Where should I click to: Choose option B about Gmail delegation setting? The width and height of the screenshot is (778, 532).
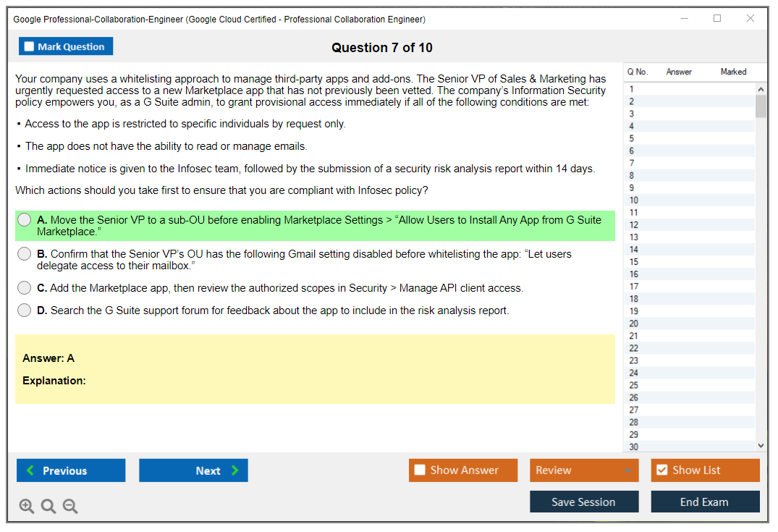point(25,254)
